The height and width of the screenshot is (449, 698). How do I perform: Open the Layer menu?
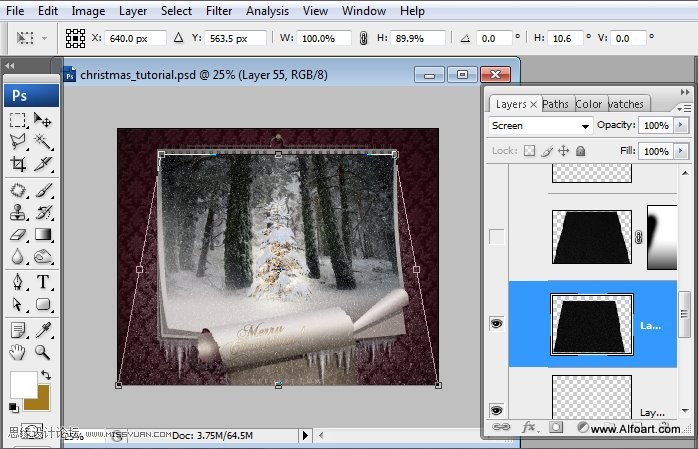[x=133, y=11]
